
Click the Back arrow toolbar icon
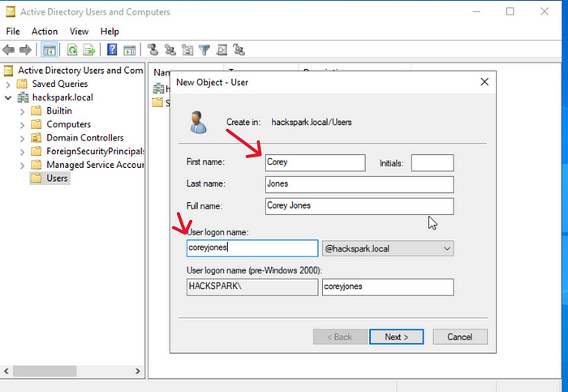tap(8, 50)
